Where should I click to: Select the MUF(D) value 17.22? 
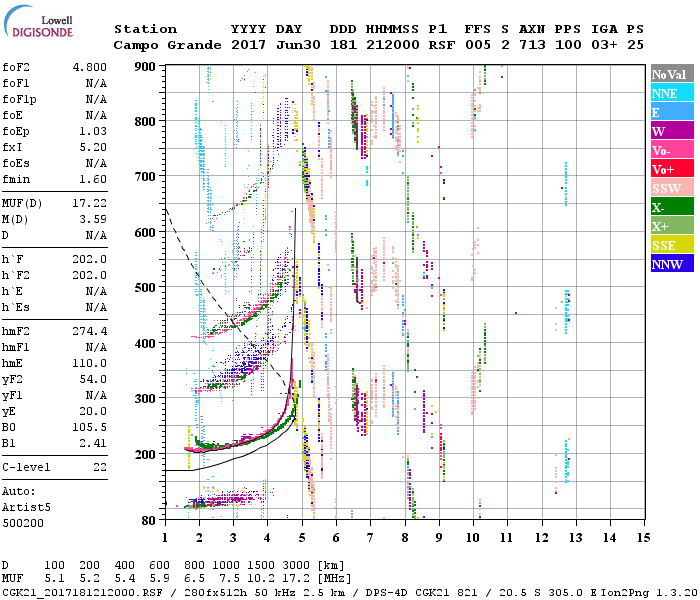(88, 204)
